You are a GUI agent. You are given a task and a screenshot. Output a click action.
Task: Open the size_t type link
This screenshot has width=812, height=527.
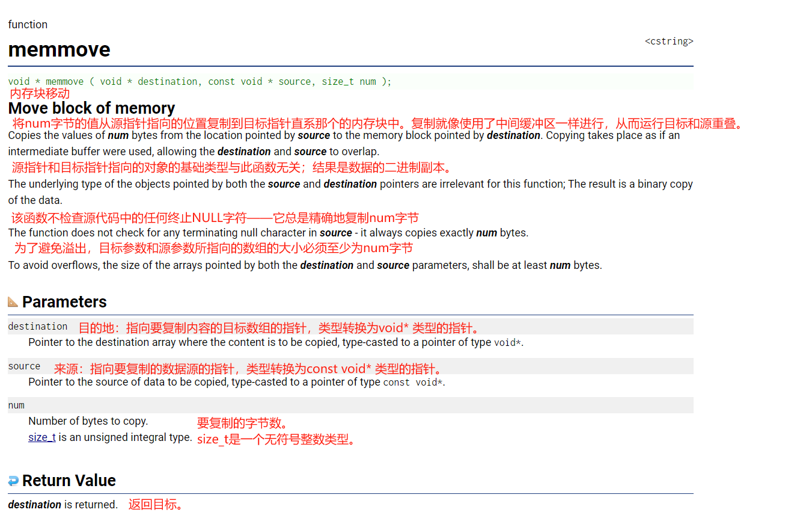click(x=42, y=437)
